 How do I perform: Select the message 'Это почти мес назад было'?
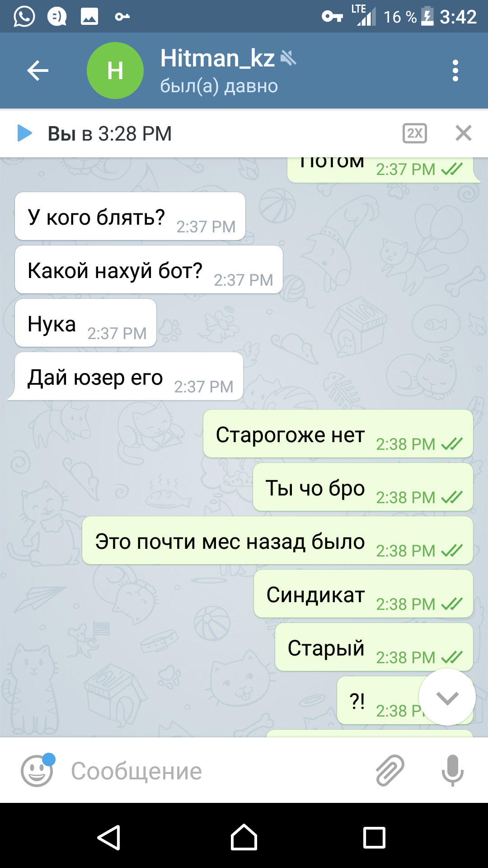277,541
